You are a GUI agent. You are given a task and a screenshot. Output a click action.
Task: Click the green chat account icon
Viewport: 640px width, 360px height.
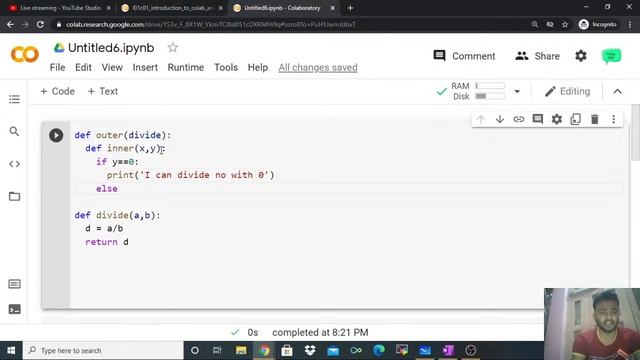(611, 56)
